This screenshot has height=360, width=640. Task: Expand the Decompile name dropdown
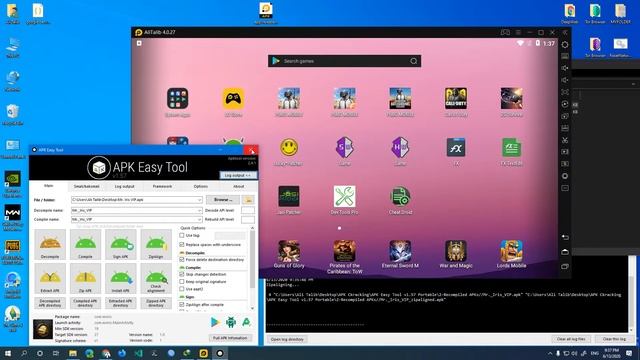pos(200,210)
